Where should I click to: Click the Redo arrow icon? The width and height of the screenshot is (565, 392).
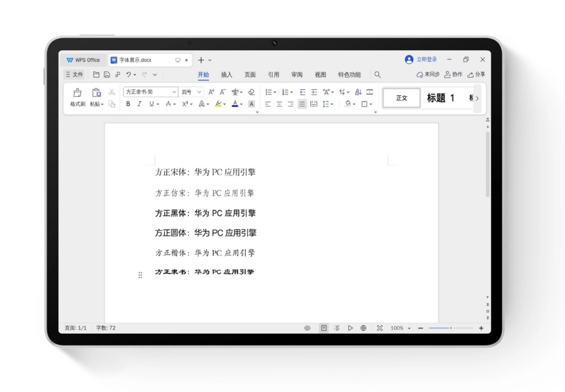pyautogui.click(x=144, y=75)
